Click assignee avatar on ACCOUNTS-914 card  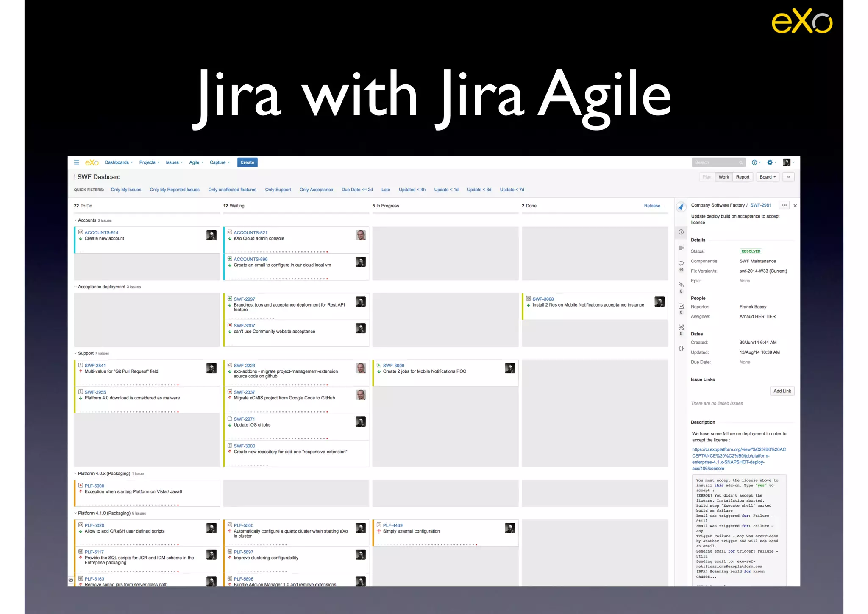pos(211,235)
